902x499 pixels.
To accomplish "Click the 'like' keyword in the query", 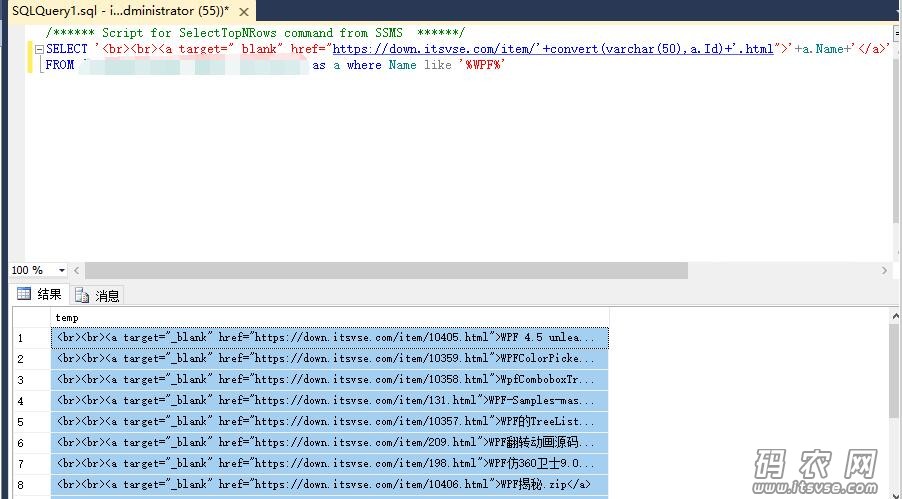I will [x=438, y=65].
